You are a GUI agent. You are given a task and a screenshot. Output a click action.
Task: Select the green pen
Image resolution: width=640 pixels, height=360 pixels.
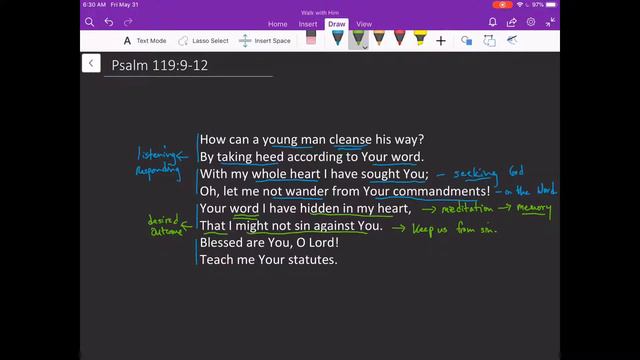click(x=358, y=38)
